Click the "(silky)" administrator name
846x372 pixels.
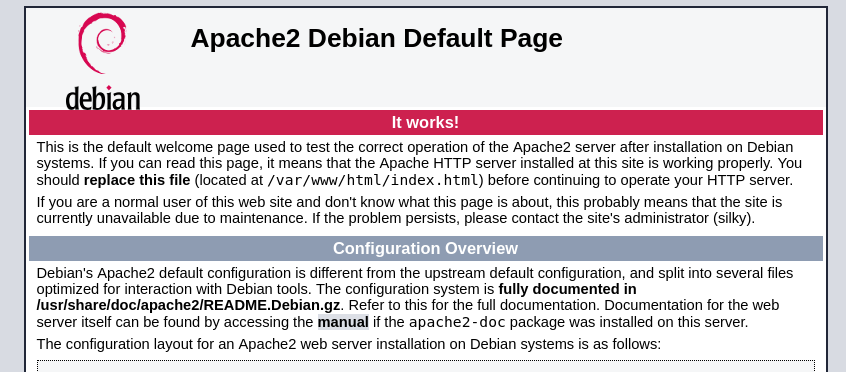[x=731, y=219]
